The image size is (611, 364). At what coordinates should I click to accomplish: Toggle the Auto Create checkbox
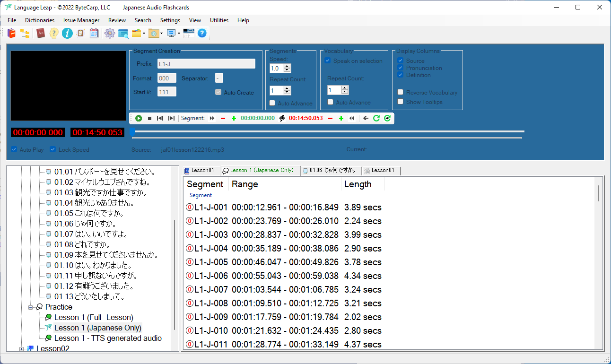pos(218,93)
